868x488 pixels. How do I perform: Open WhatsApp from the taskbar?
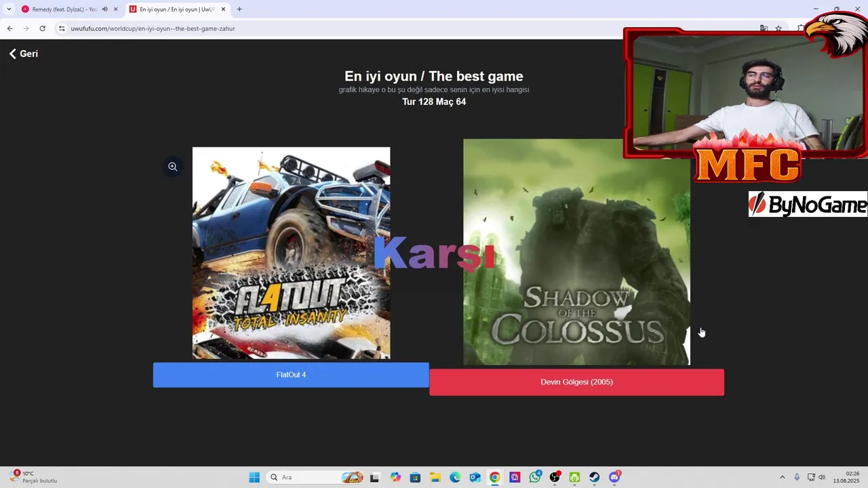click(535, 477)
